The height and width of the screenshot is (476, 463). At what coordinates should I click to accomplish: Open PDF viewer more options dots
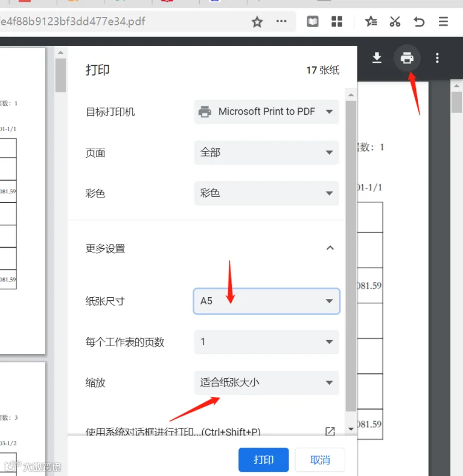coord(437,57)
